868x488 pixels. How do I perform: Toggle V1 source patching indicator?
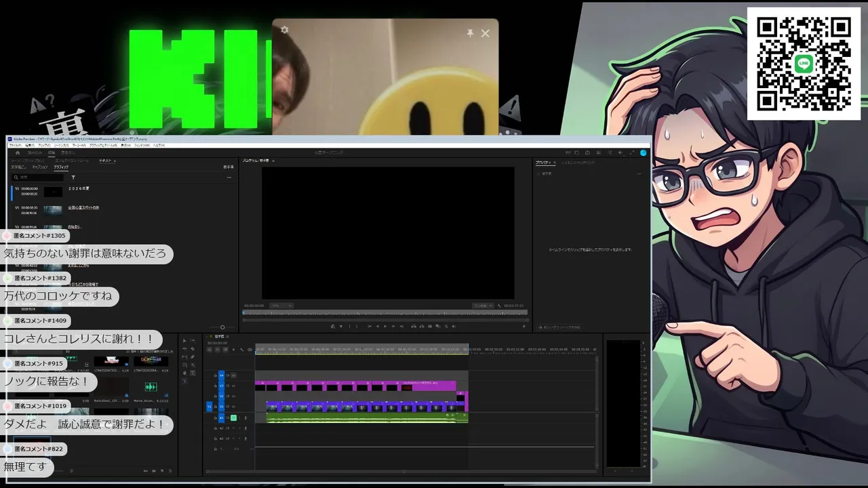[x=210, y=407]
